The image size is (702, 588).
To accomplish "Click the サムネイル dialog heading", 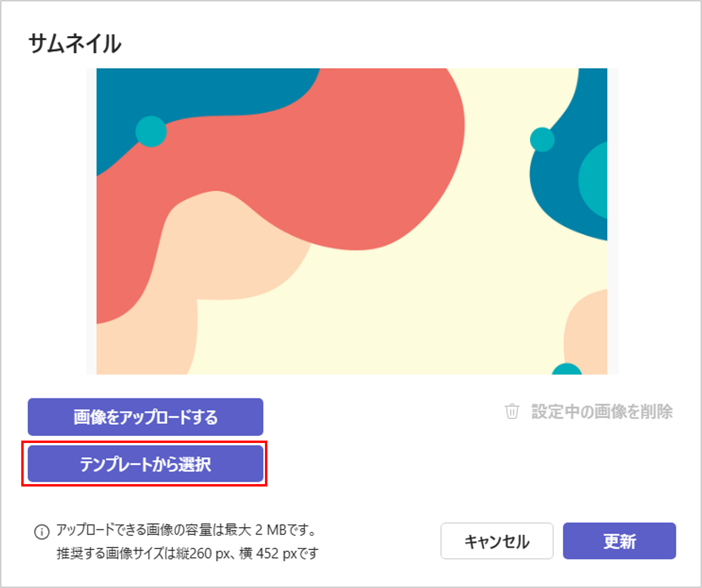I will pos(75,44).
